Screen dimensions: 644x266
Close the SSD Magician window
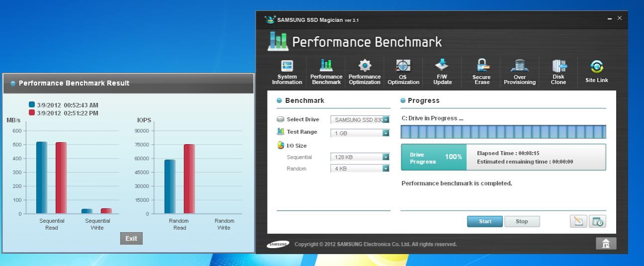tap(619, 18)
